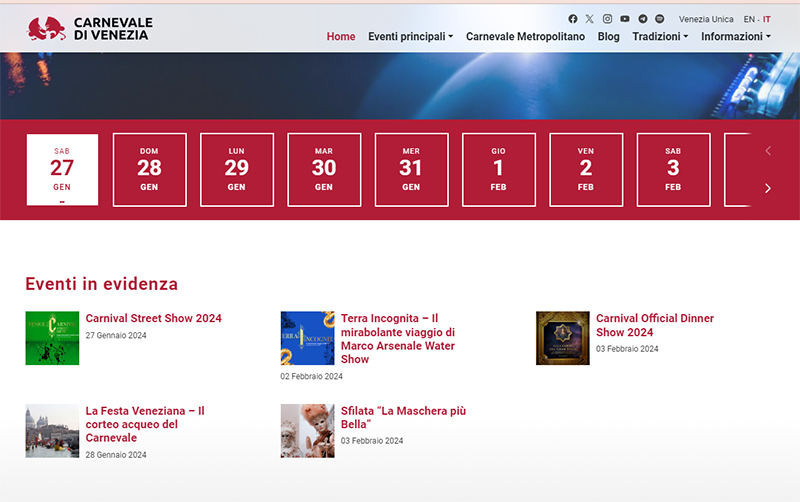Select date LUN 29 GEN
This screenshot has width=800, height=502.
(237, 170)
